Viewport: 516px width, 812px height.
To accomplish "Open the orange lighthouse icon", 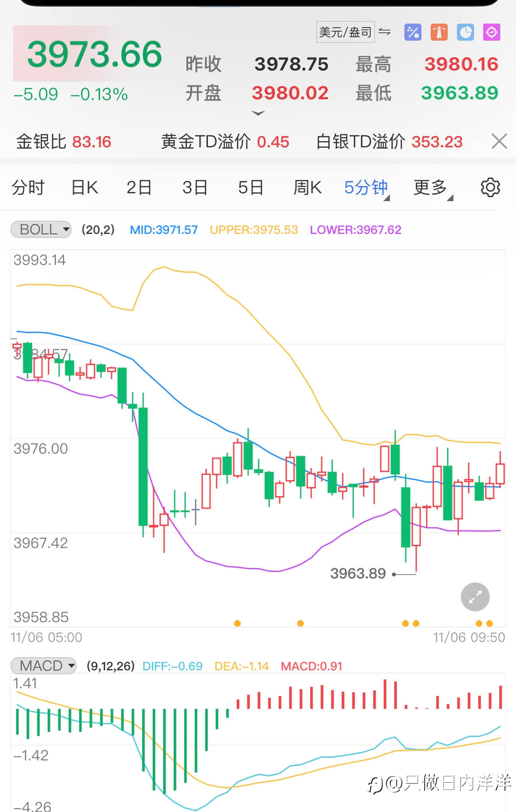I will click(439, 32).
